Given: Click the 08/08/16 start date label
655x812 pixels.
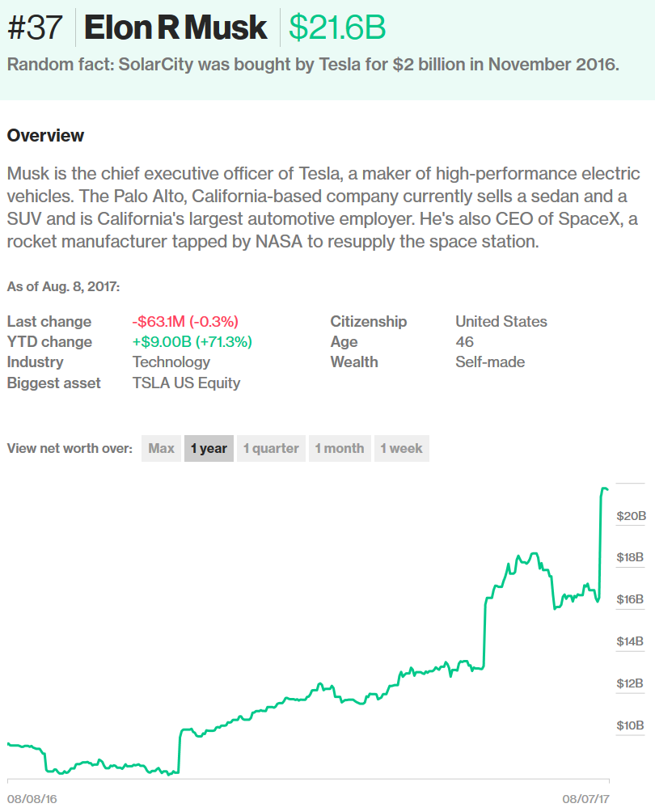Looking at the screenshot, I should (32, 798).
